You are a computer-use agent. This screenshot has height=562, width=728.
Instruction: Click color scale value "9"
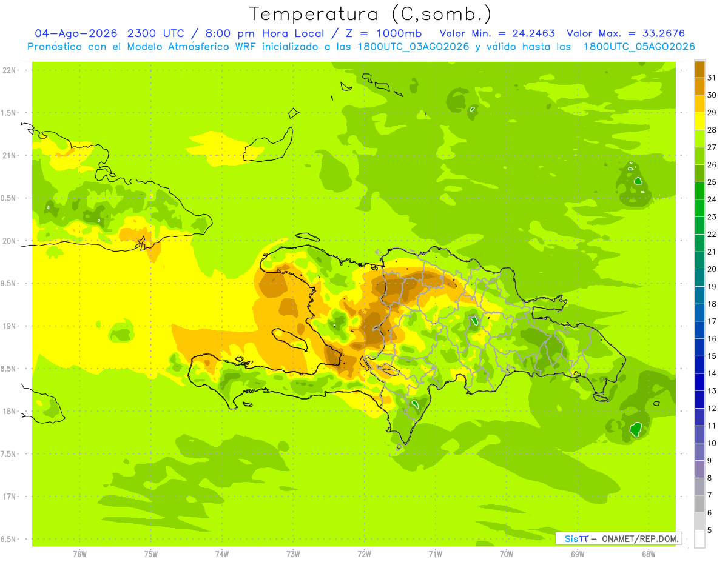(710, 461)
